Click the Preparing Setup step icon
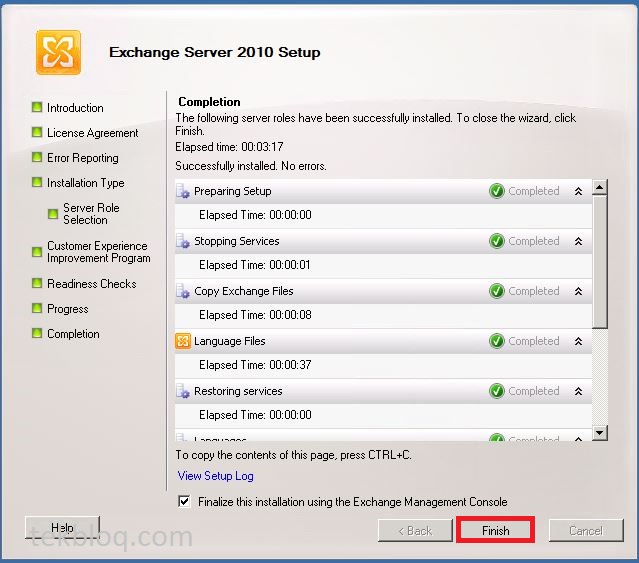 [183, 191]
